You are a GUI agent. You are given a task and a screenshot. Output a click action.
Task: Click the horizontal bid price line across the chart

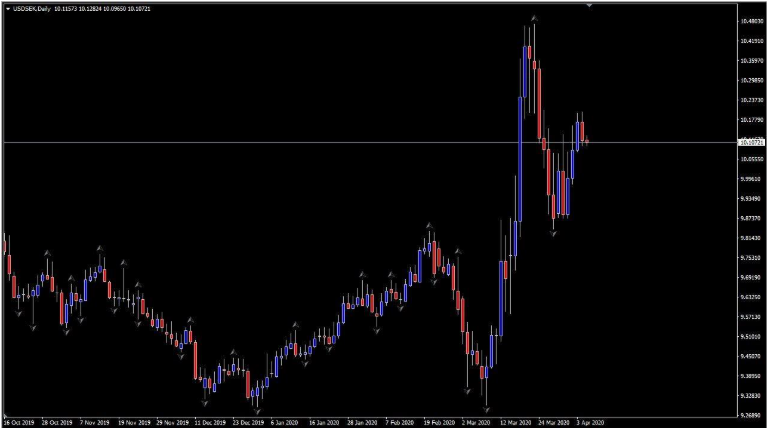[300, 142]
